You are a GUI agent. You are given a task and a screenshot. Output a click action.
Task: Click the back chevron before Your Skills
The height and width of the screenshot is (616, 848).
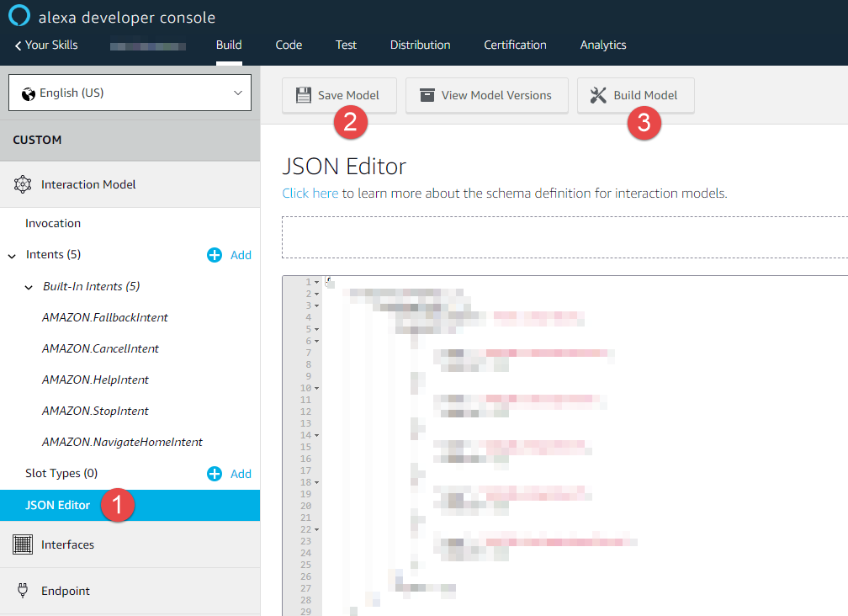tap(18, 45)
